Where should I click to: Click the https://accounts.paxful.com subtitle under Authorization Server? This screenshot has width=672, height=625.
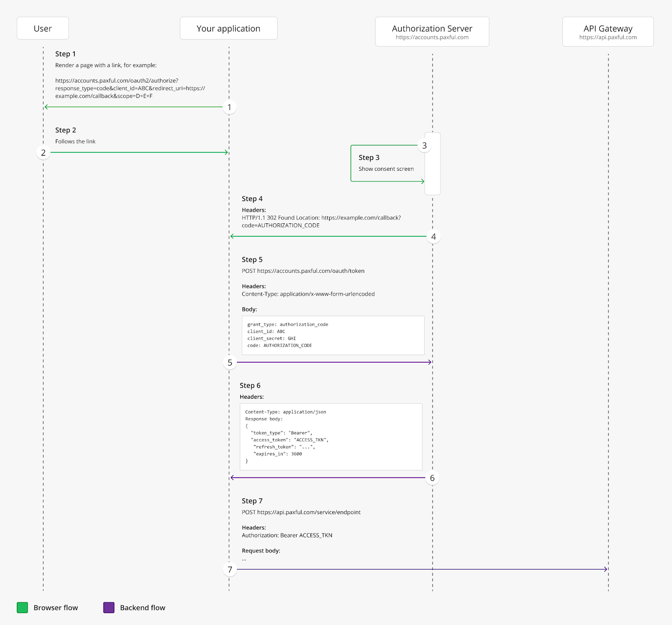pyautogui.click(x=432, y=37)
